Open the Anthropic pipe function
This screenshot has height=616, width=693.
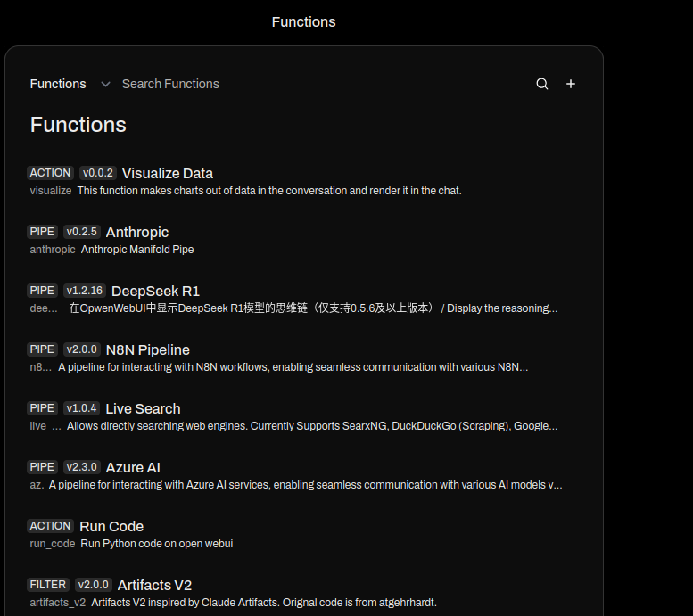pos(137,232)
